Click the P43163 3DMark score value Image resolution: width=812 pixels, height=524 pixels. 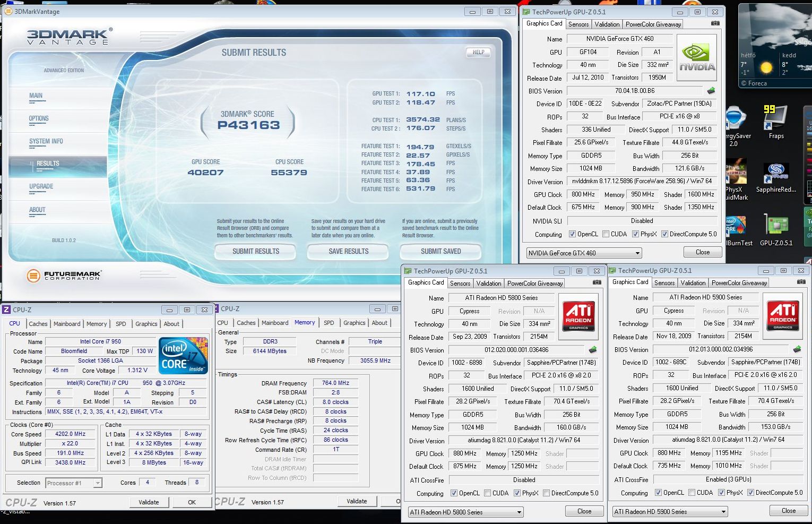coord(248,125)
